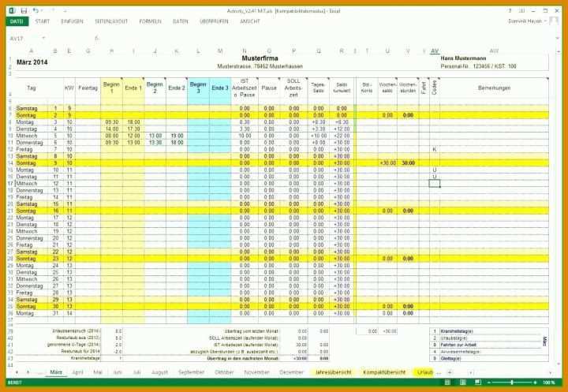Click the Musterfirma company name cell
568x392 pixels.
260,58
